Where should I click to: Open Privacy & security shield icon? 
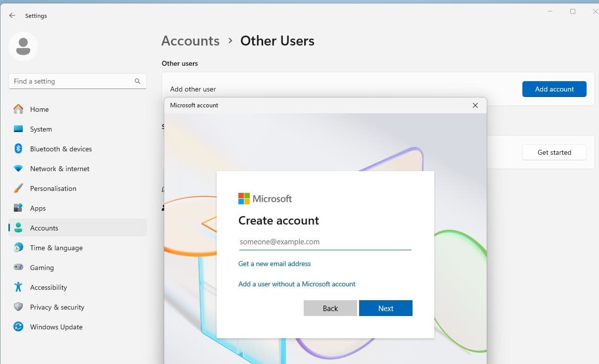coord(18,307)
